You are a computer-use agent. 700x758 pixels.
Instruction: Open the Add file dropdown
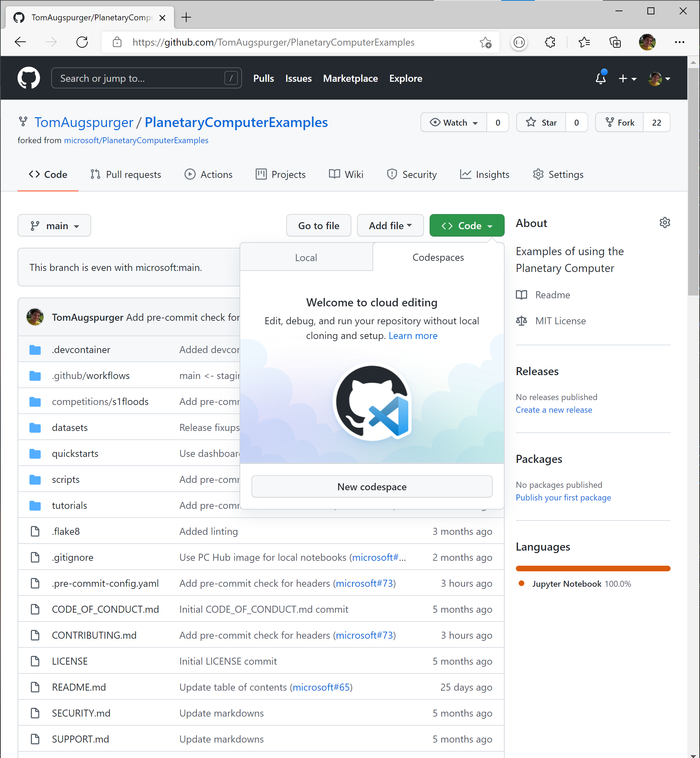(x=390, y=225)
